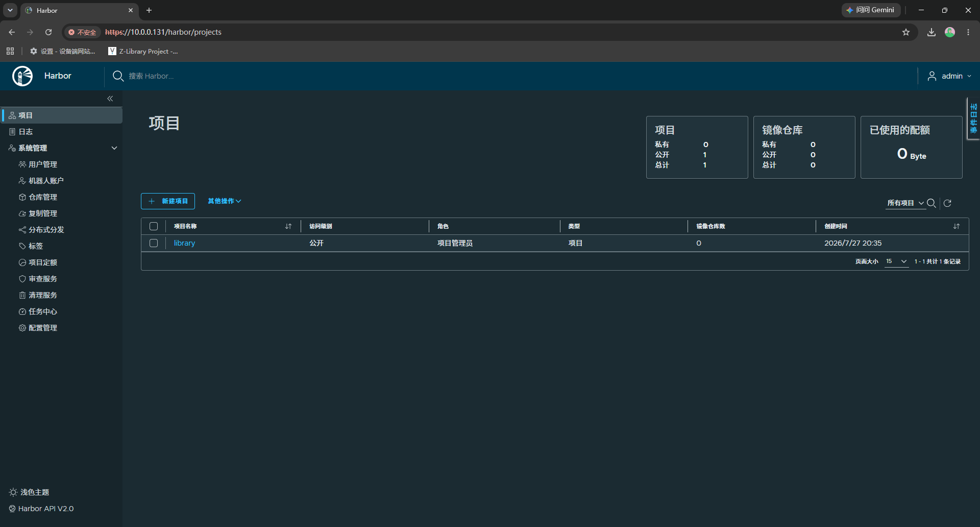
Task: Click the admin user avatar icon
Action: [x=932, y=76]
